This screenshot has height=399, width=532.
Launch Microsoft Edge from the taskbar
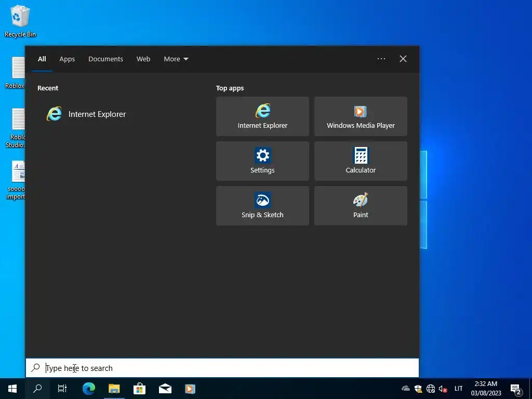(x=88, y=389)
